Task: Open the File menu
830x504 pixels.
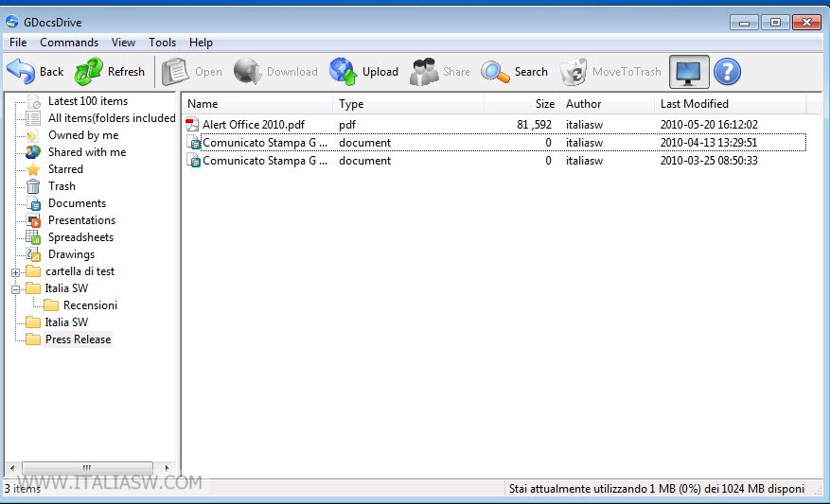Action: [18, 43]
